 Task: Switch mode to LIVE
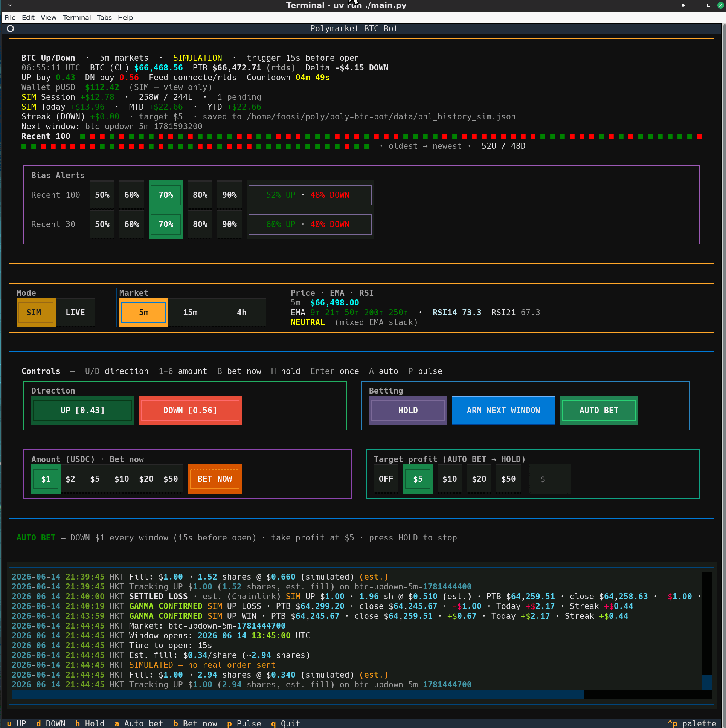coord(75,312)
